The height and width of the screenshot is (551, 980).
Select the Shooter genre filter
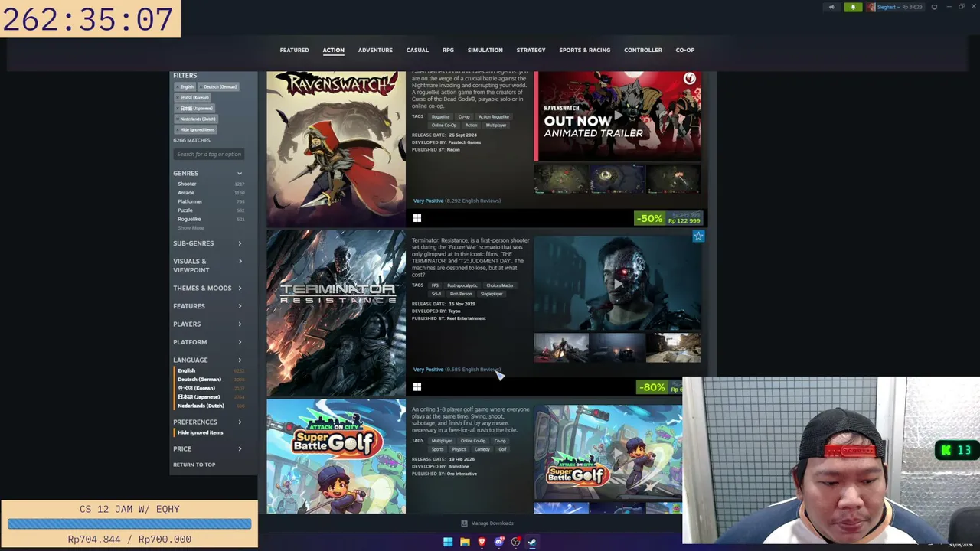[187, 184]
